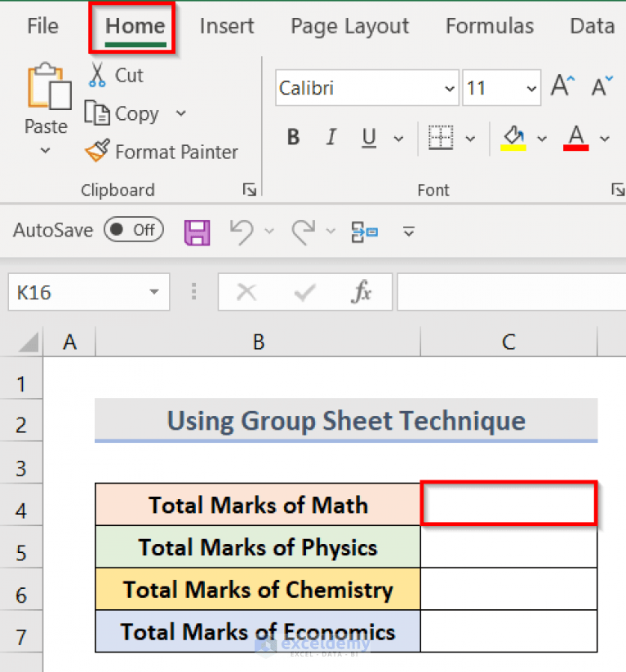626x672 pixels.
Task: Open the File menu
Action: coord(42,25)
